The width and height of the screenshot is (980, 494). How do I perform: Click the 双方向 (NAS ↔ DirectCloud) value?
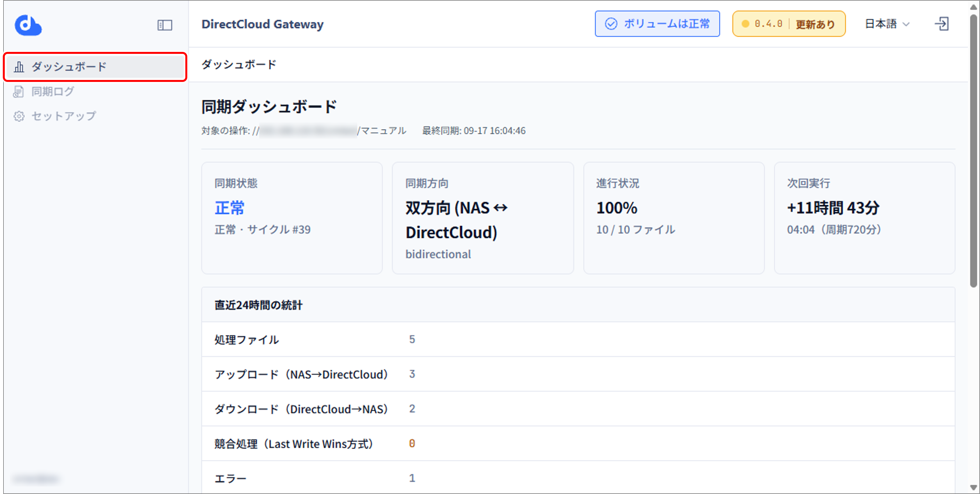(x=457, y=220)
